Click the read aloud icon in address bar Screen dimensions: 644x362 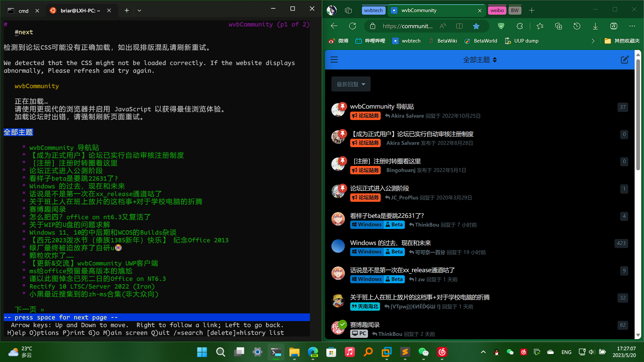[443, 26]
